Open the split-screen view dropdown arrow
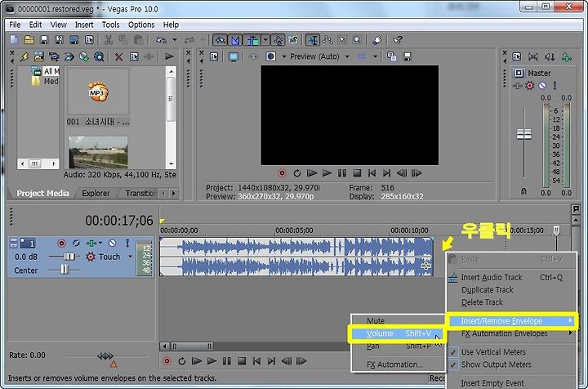588x389 pixels. pos(284,56)
